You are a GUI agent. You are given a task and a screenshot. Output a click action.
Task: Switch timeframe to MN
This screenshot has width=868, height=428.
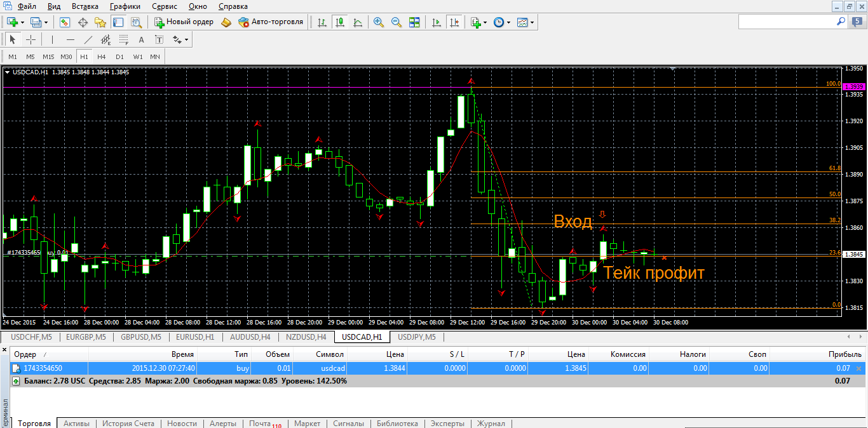coord(155,57)
